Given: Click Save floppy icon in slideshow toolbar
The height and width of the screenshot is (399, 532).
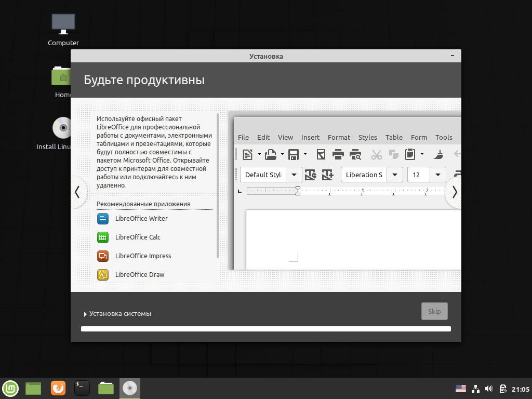Looking at the screenshot, I should (294, 154).
